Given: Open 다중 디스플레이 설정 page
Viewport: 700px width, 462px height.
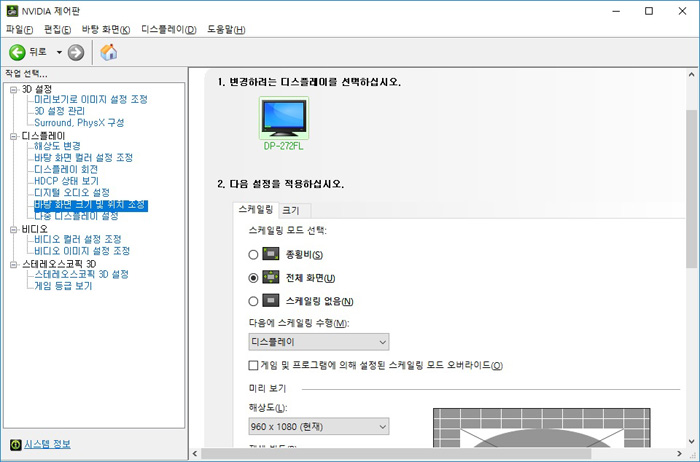Looking at the screenshot, I should pyautogui.click(x=76, y=216).
